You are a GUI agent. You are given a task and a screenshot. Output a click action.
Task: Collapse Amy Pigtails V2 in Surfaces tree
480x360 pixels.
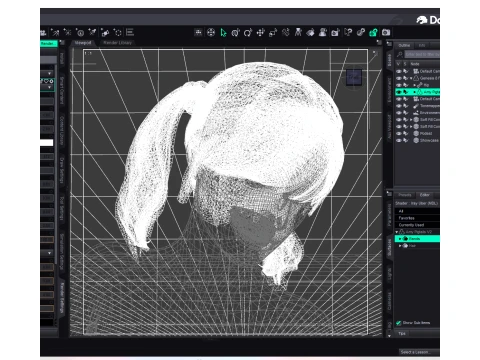(x=397, y=232)
